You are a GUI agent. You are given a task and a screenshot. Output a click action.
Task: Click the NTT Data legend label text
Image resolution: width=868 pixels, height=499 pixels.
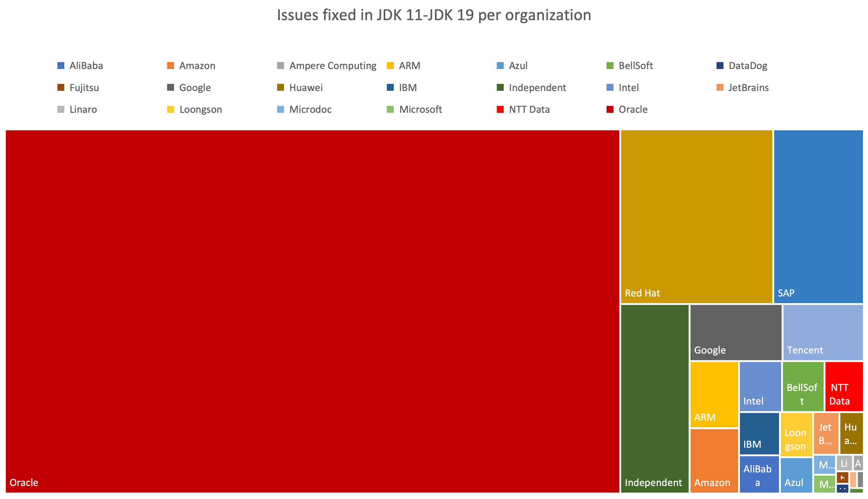[x=529, y=110]
